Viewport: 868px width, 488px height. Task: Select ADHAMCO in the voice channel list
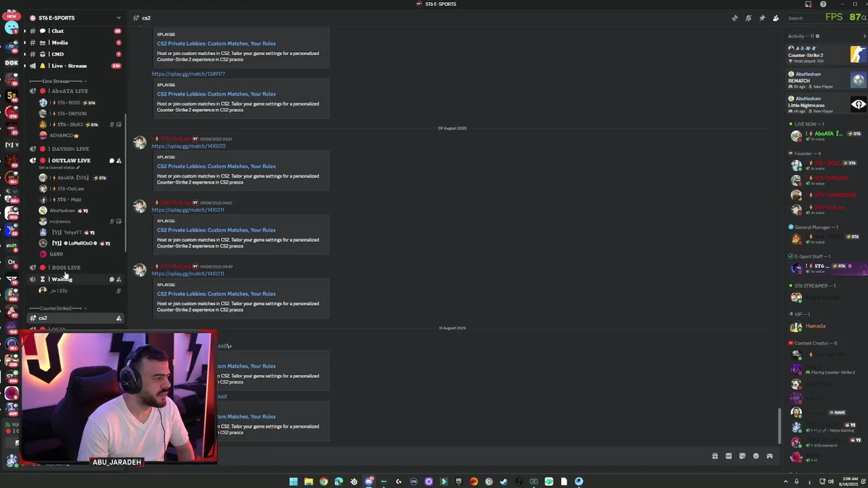coord(60,136)
